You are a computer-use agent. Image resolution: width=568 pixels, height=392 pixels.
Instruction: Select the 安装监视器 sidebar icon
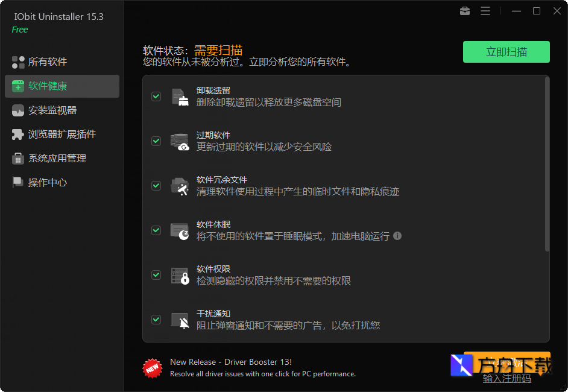[17, 110]
